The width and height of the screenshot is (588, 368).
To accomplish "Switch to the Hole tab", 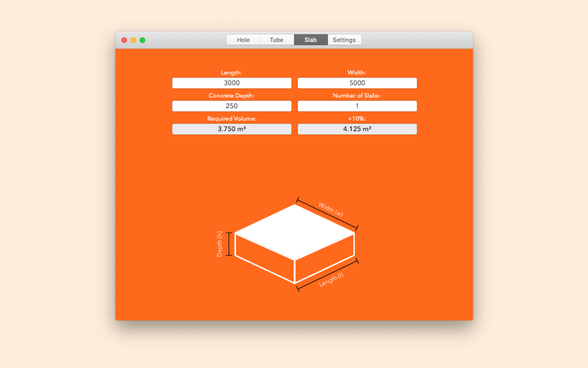I will pyautogui.click(x=243, y=40).
